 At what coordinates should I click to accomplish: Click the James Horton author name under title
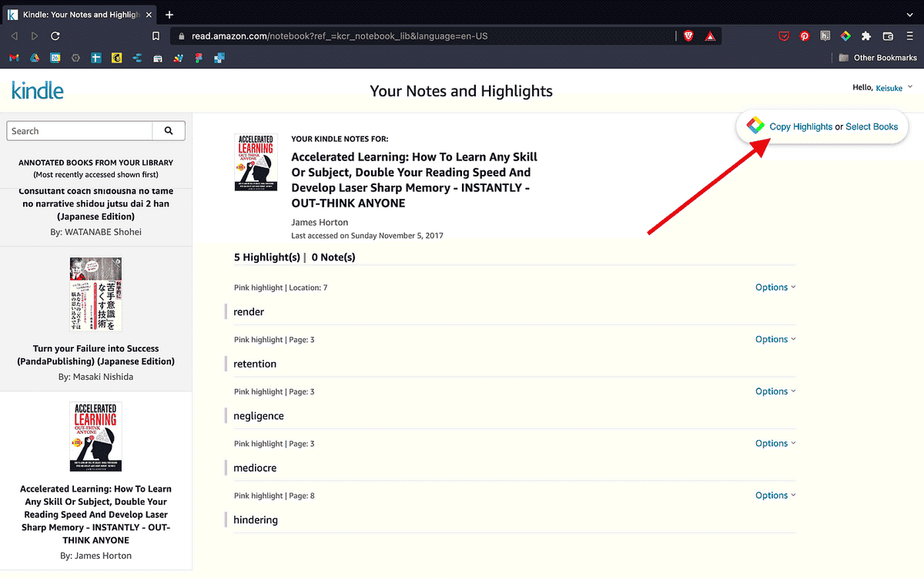320,222
